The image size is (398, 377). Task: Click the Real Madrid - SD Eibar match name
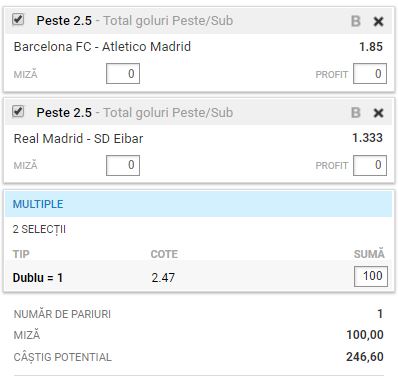(x=78, y=138)
